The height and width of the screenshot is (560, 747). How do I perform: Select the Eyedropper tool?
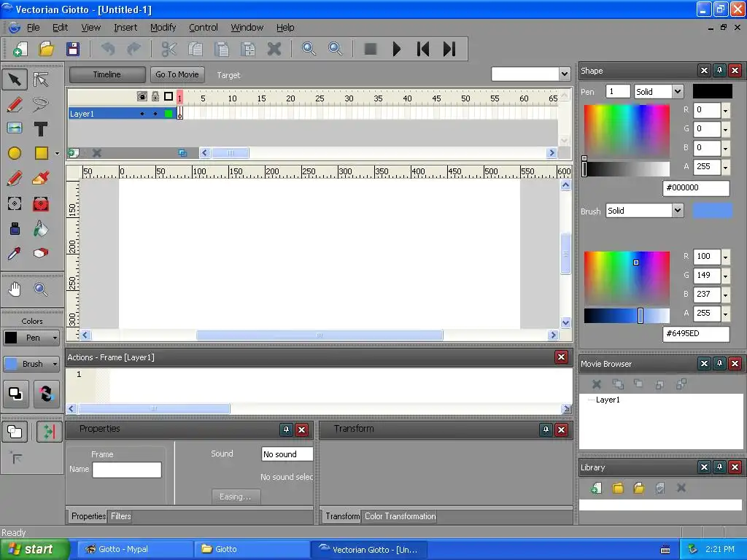15,253
